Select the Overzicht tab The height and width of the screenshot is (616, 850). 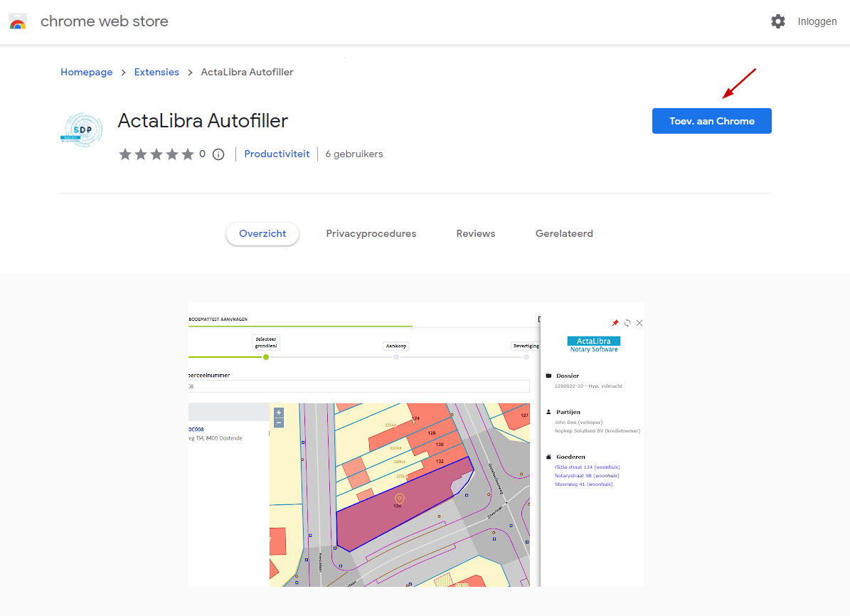[x=262, y=234]
